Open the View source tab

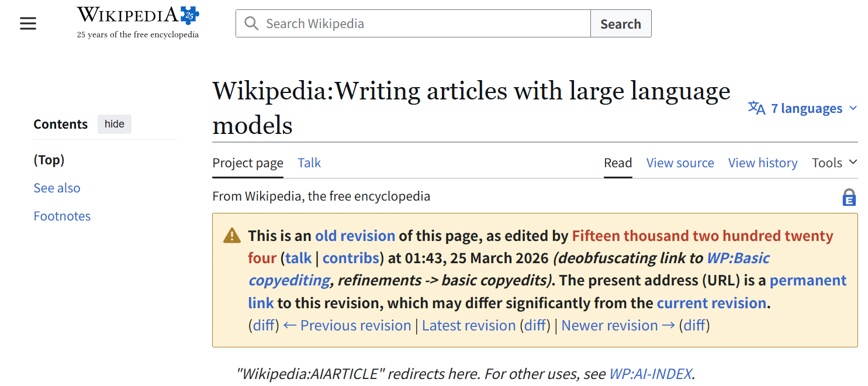point(680,163)
